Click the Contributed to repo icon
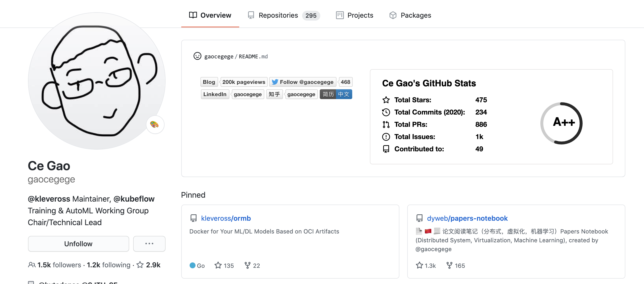The width and height of the screenshot is (644, 284). tap(386, 149)
